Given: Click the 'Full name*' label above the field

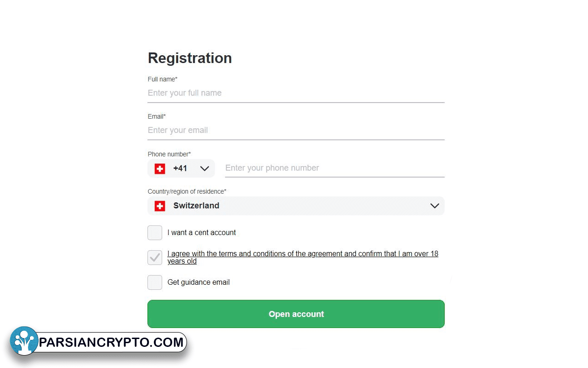Looking at the screenshot, I should click(x=163, y=79).
